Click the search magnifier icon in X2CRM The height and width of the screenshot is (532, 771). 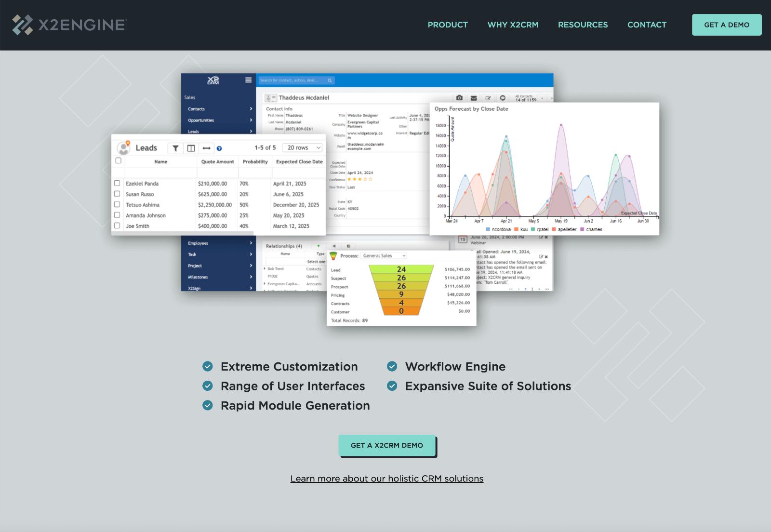pos(330,80)
